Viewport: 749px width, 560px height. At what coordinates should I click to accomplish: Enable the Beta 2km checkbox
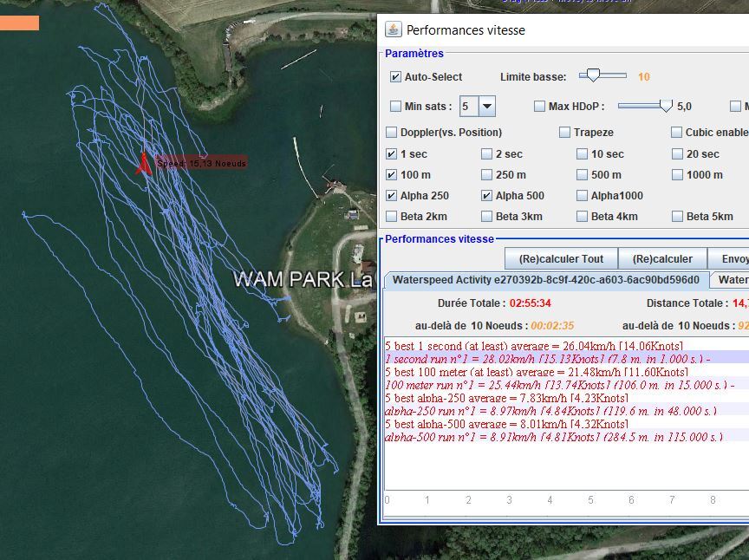coord(392,217)
